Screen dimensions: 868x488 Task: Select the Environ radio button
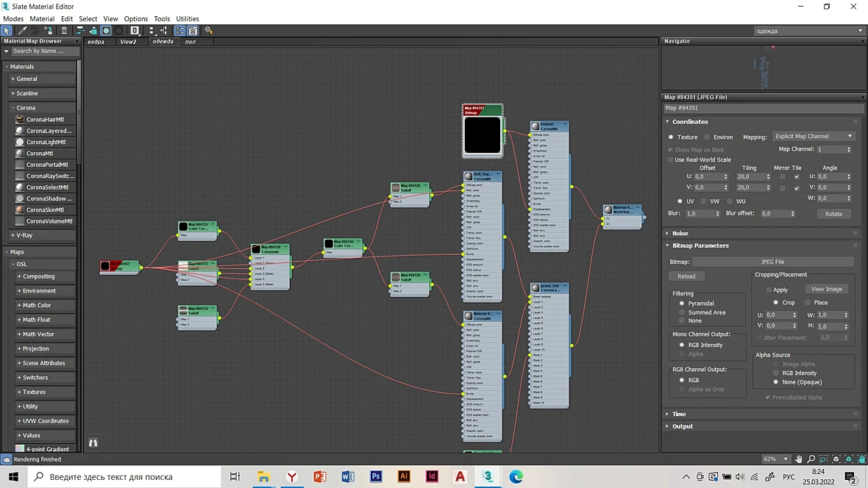tap(707, 137)
